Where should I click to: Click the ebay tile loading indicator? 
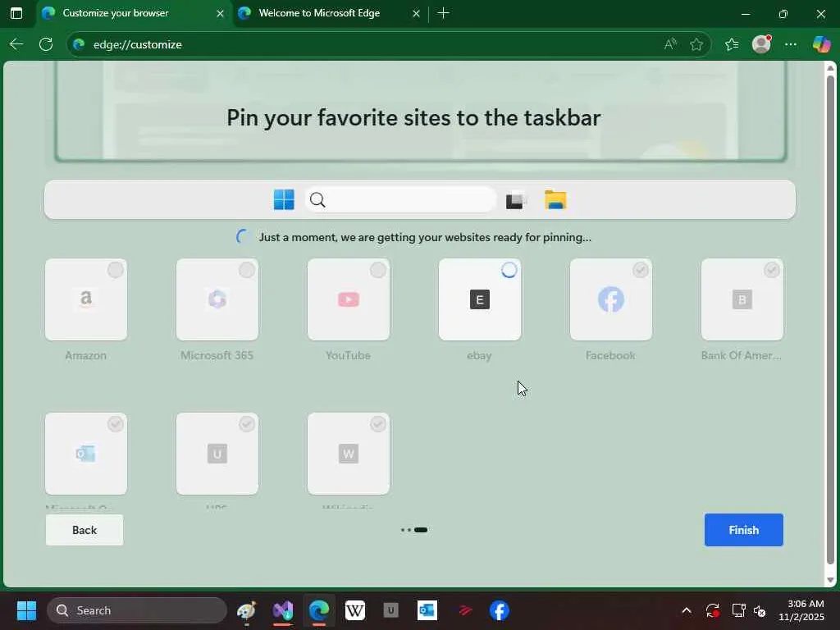(509, 270)
